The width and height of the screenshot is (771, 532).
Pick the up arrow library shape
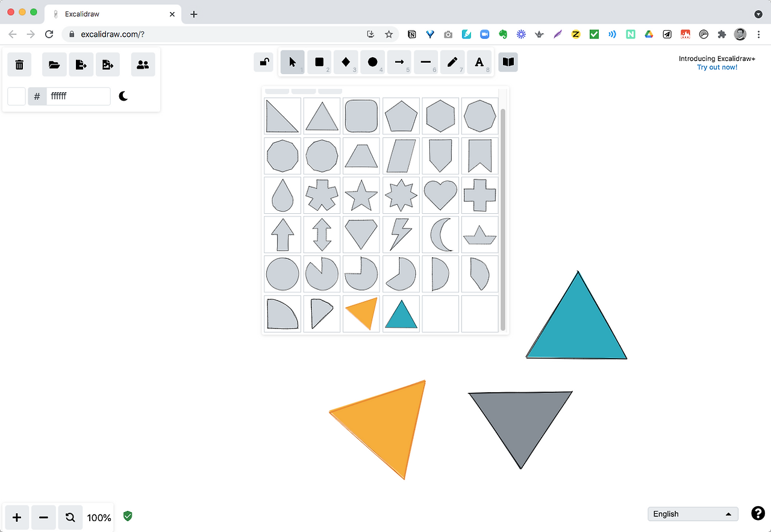click(282, 234)
